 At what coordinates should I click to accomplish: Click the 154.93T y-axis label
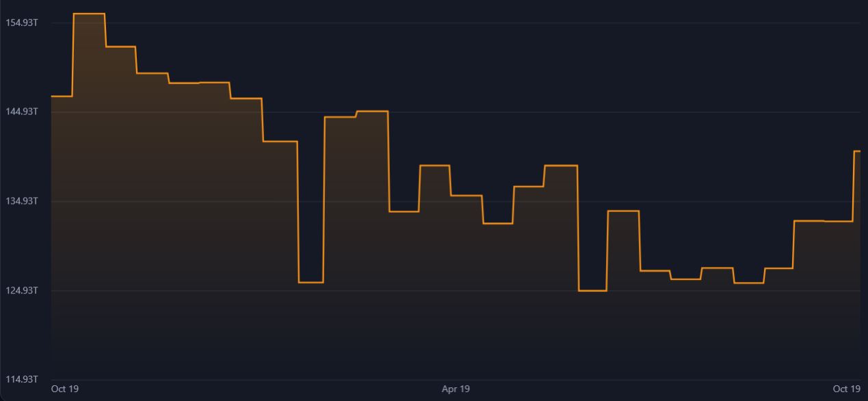pyautogui.click(x=21, y=23)
